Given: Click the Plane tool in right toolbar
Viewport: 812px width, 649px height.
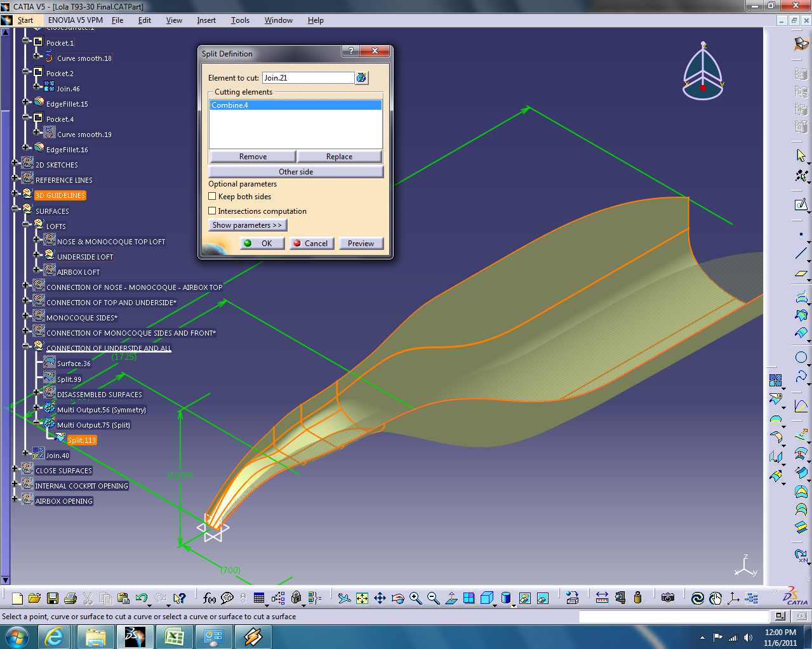Looking at the screenshot, I should pyautogui.click(x=801, y=274).
